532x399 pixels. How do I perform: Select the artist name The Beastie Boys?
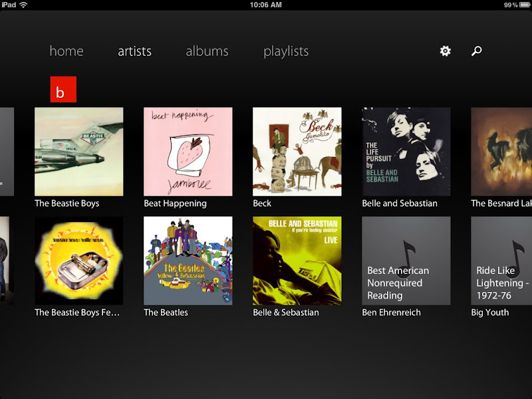(67, 203)
